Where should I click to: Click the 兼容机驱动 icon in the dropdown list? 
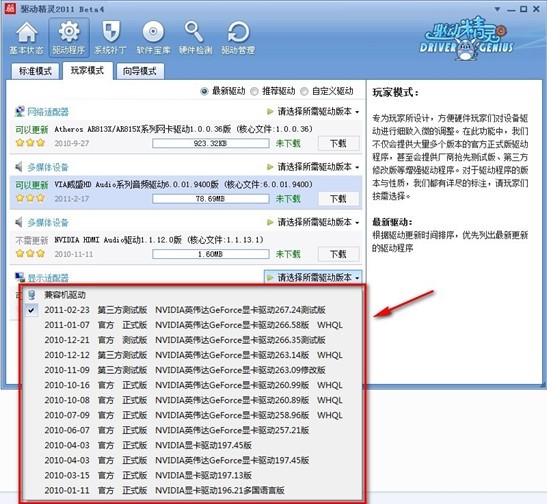click(32, 295)
